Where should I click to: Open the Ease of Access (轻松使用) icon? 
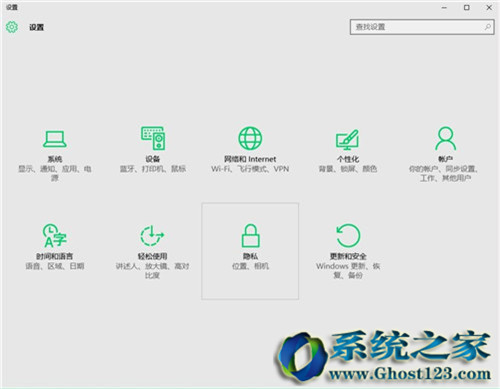coord(152,236)
